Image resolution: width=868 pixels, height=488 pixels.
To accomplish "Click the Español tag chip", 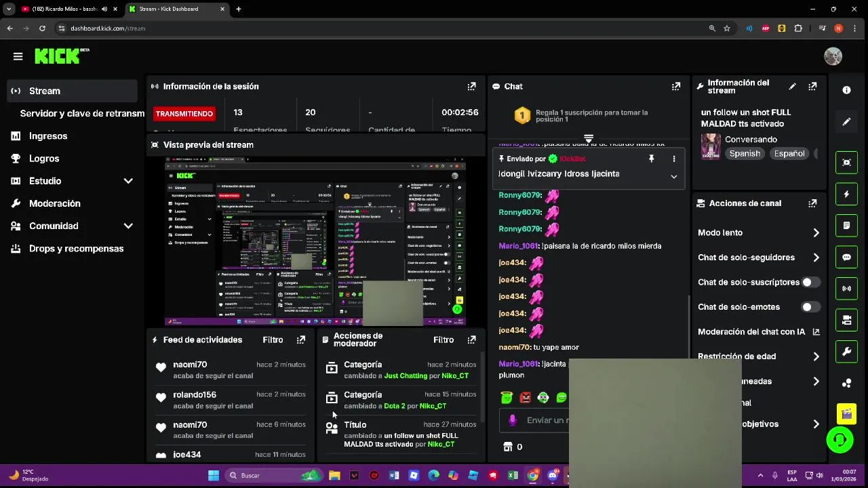I will click(x=789, y=154).
